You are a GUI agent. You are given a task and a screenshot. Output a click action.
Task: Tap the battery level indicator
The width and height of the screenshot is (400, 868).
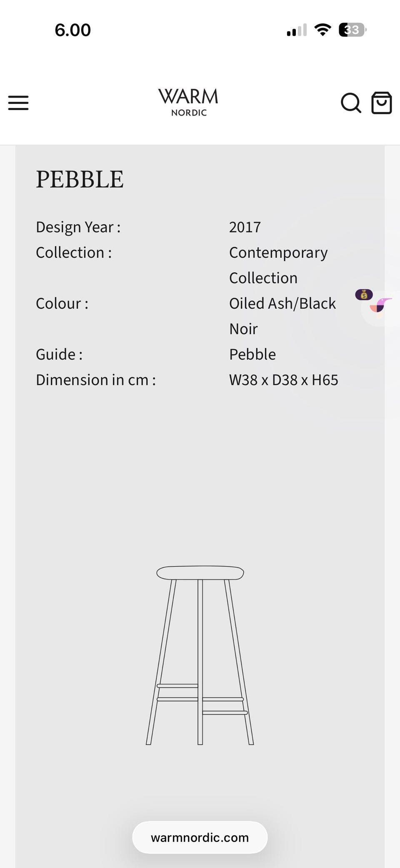click(352, 30)
